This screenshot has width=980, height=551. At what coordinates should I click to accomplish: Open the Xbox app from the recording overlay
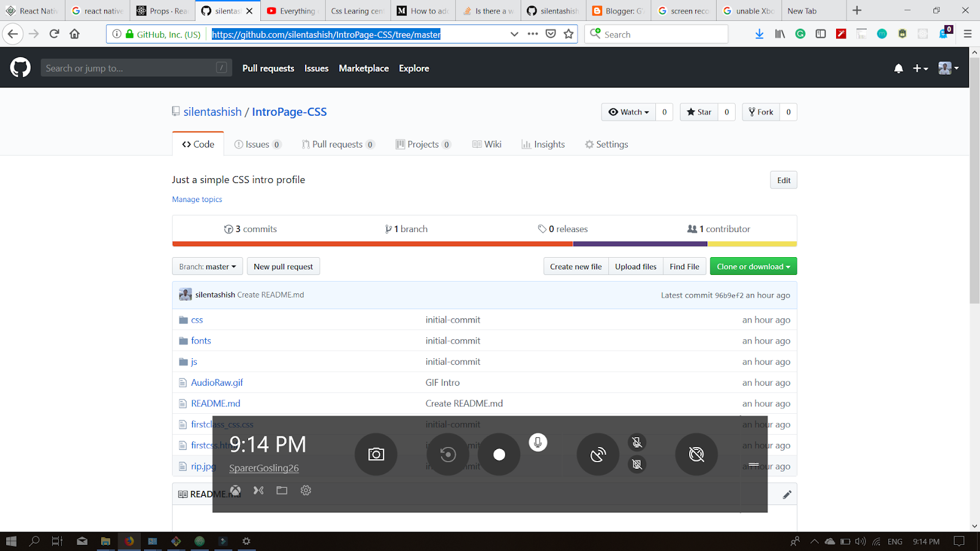(236, 490)
